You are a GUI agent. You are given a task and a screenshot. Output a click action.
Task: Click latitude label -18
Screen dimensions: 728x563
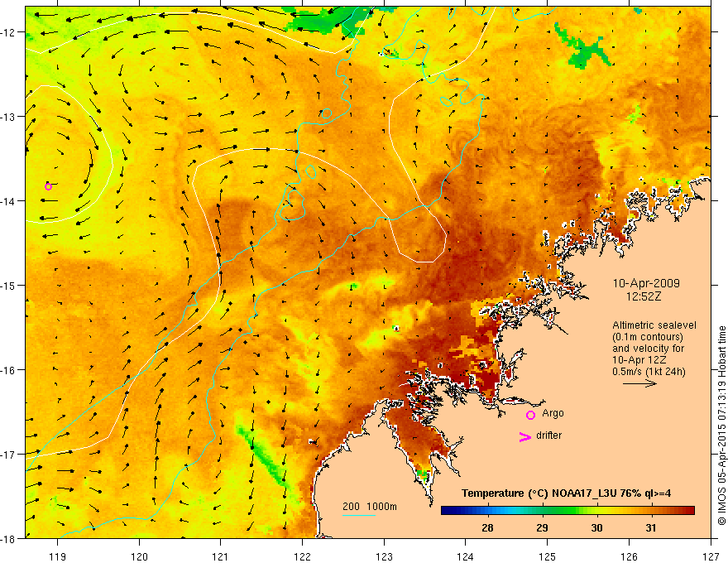[x=9, y=538]
